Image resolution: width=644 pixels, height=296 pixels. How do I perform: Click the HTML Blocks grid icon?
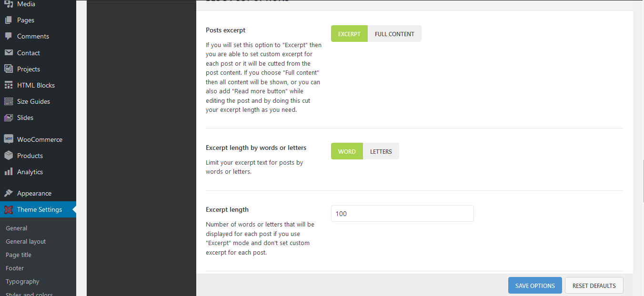[x=9, y=85]
